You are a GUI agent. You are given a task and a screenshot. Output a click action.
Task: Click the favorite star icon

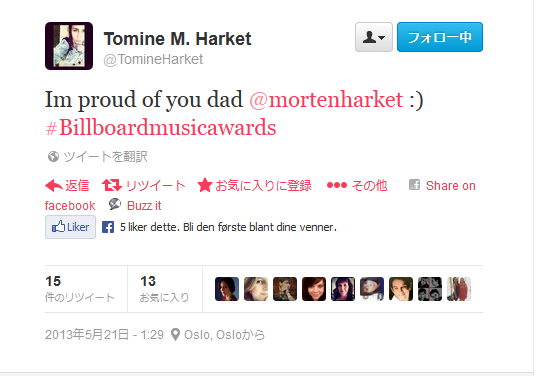click(204, 185)
